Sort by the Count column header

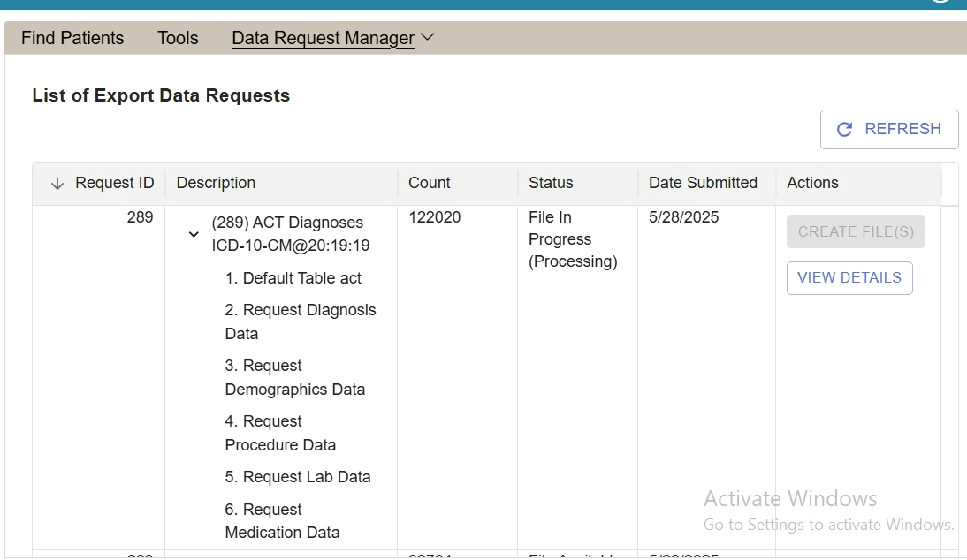(x=430, y=183)
